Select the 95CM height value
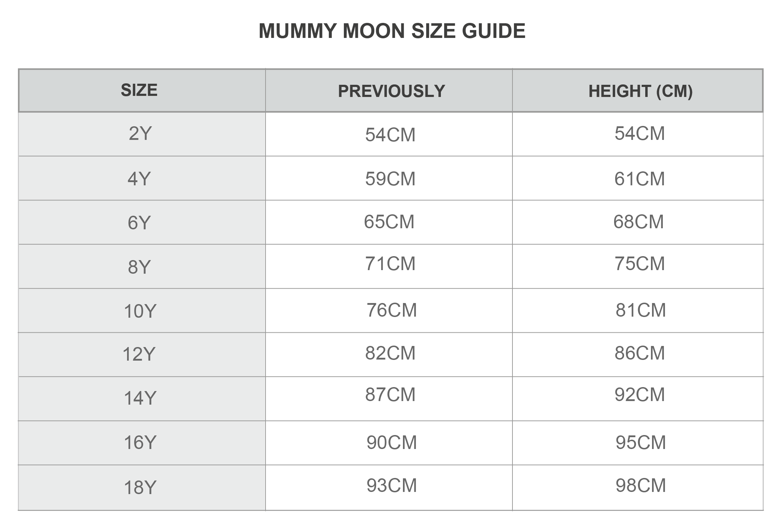The image size is (783, 532). (641, 443)
